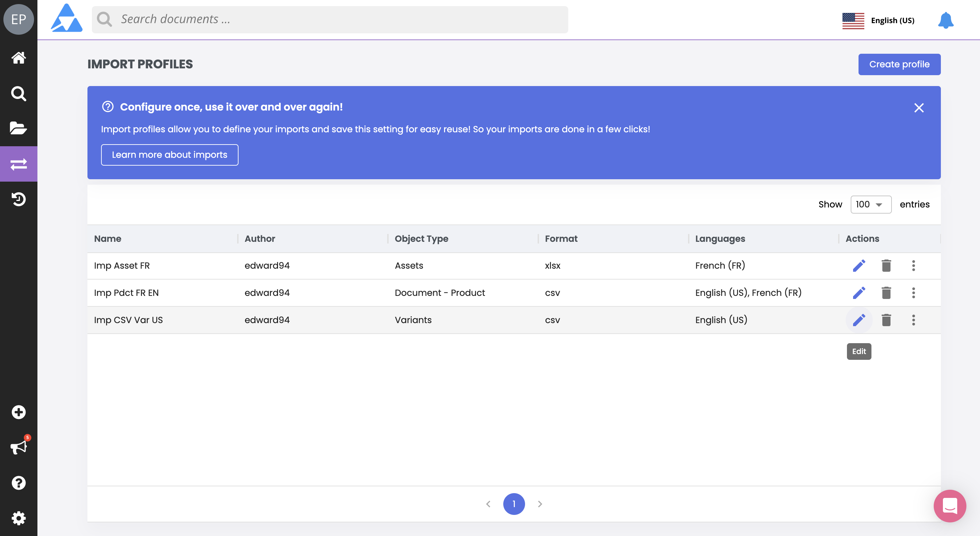Sort by the Object Type column header
The height and width of the screenshot is (536, 980).
click(421, 239)
